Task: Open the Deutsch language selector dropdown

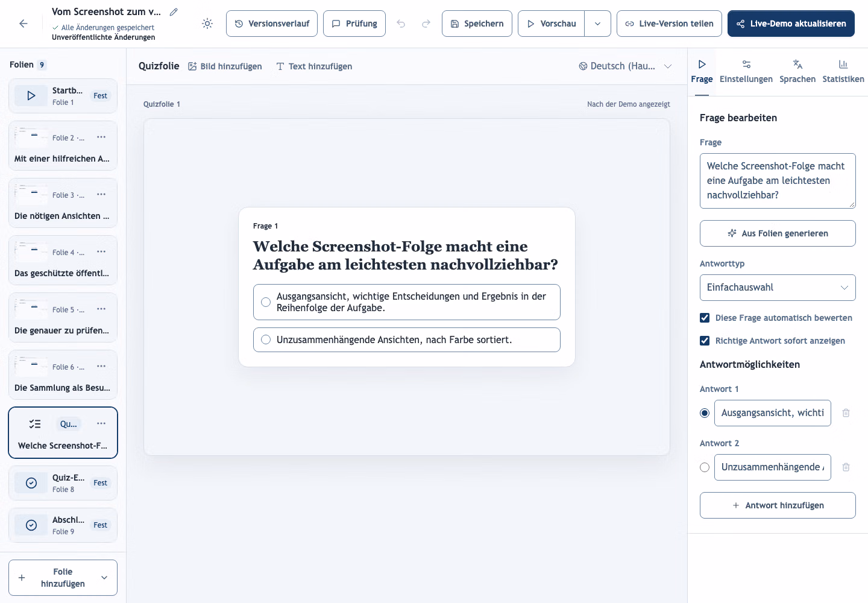Action: [x=625, y=66]
